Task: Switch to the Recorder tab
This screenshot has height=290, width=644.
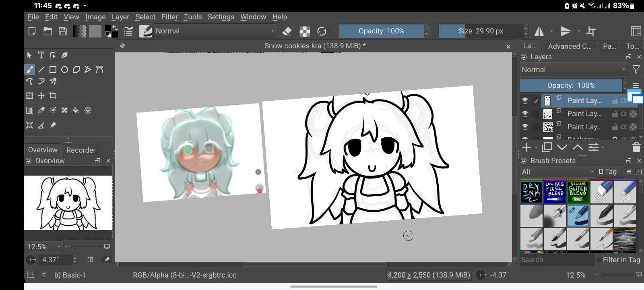Action: point(81,150)
